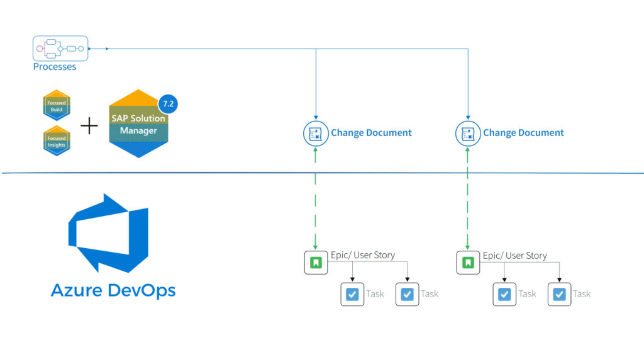
Task: Open the SAP Solution Manager hexagon icon
Action: click(138, 123)
